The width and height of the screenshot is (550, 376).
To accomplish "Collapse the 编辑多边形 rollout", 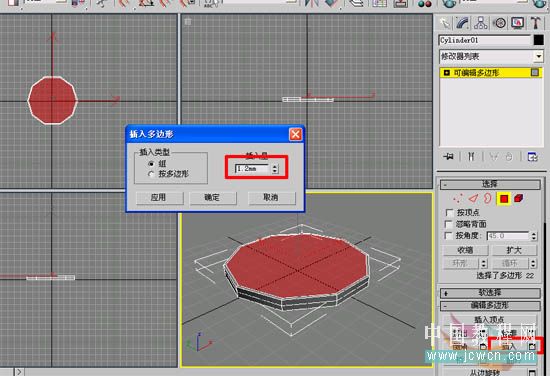I will (x=490, y=306).
